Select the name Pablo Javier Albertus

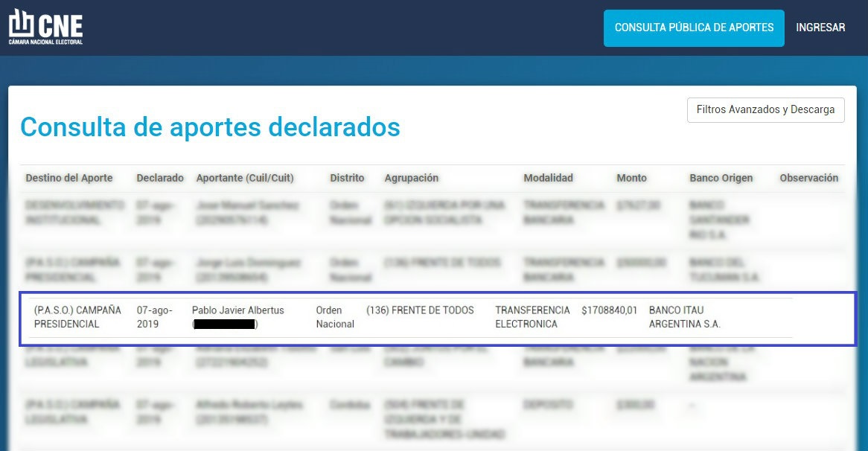238,310
